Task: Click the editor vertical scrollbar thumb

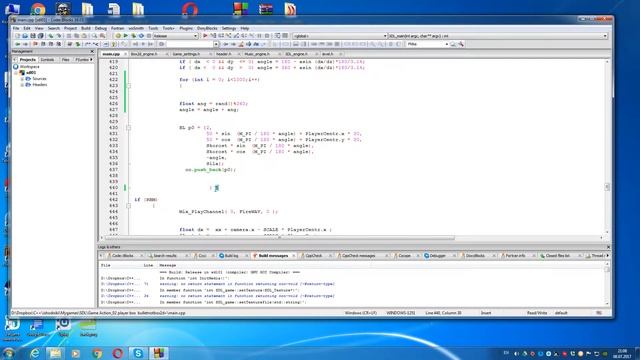Action: click(607, 187)
